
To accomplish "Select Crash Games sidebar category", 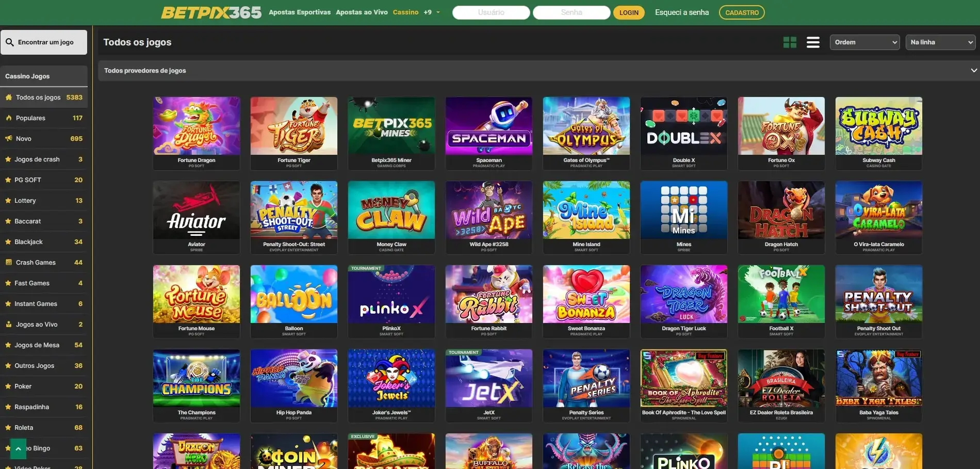I will (44, 263).
